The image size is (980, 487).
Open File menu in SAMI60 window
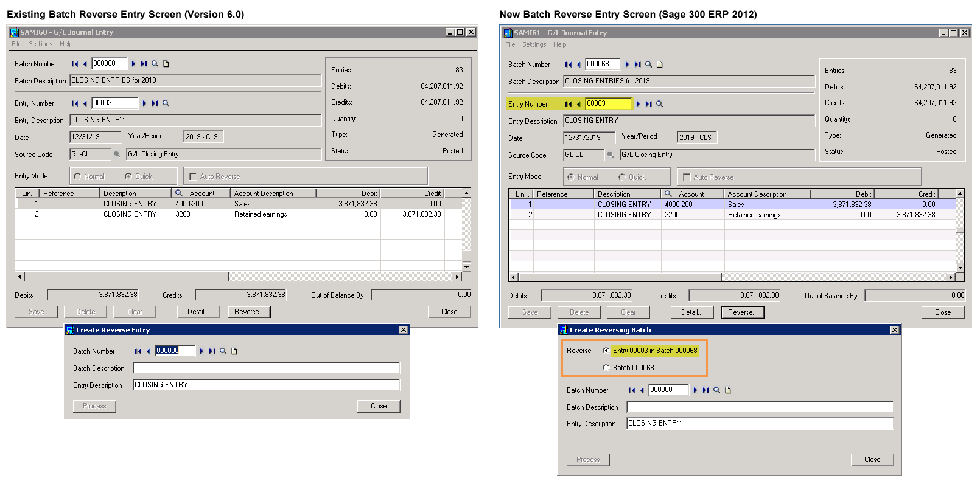click(x=16, y=44)
